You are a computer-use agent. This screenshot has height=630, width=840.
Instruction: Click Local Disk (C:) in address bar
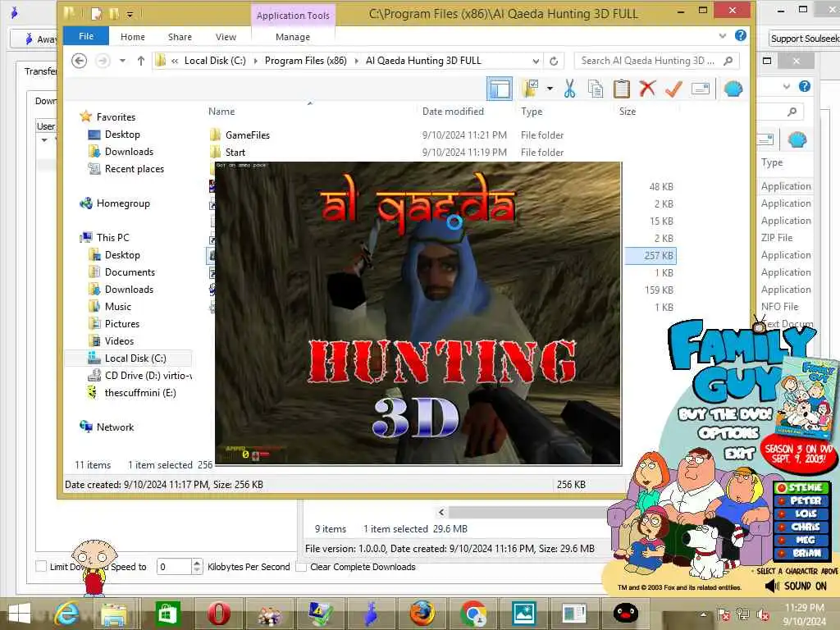point(215,61)
